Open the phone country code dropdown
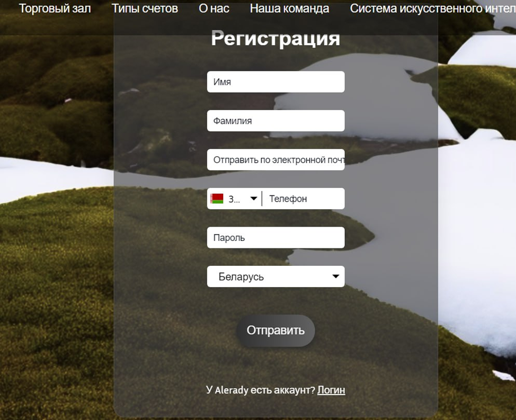Viewport: 516px width, 420px height. click(x=234, y=199)
